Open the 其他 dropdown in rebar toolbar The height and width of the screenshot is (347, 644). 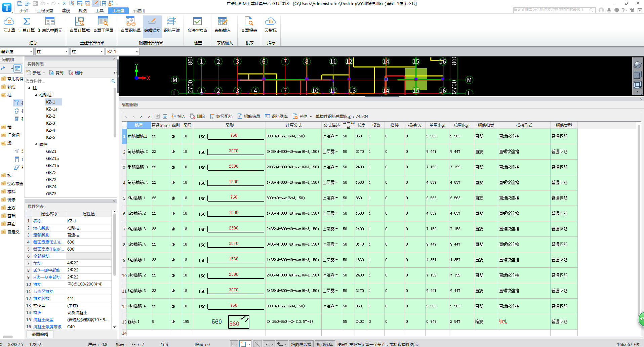[302, 116]
